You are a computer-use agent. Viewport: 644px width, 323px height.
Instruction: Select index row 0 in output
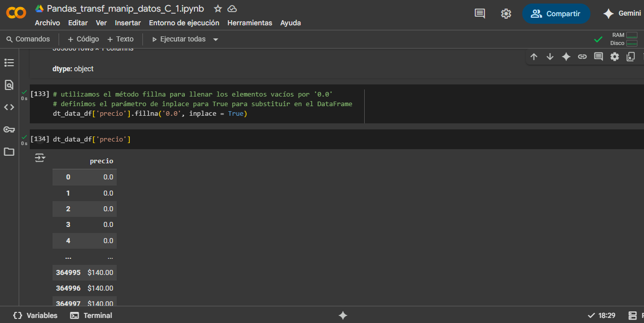click(x=68, y=177)
